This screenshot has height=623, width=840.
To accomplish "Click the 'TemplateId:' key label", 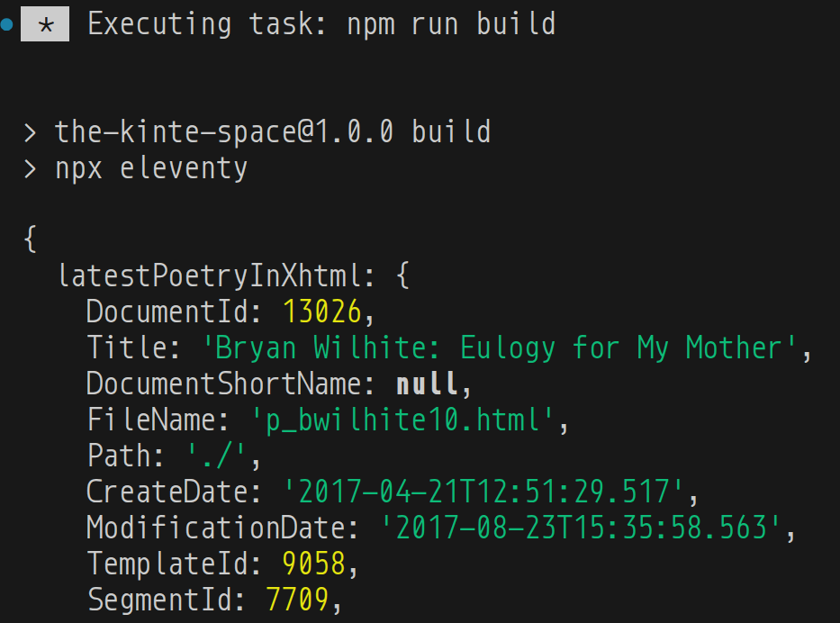I will pos(174,564).
